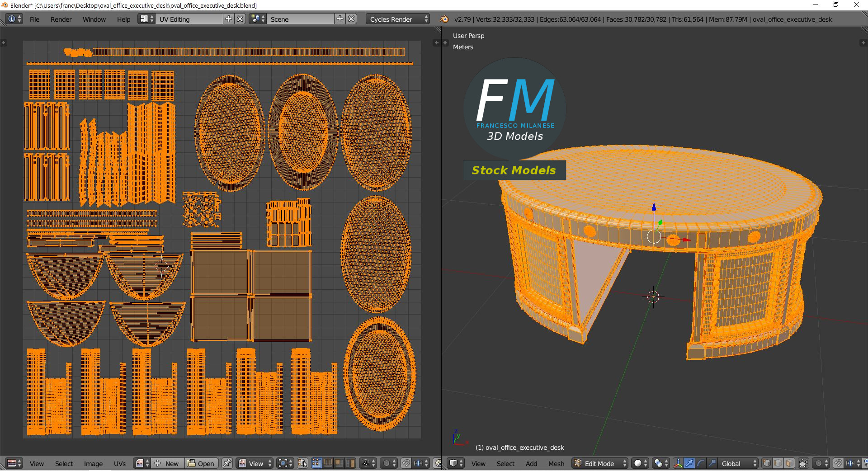Image resolution: width=868 pixels, height=471 pixels.
Task: Open the UV editor View menu
Action: 37,464
